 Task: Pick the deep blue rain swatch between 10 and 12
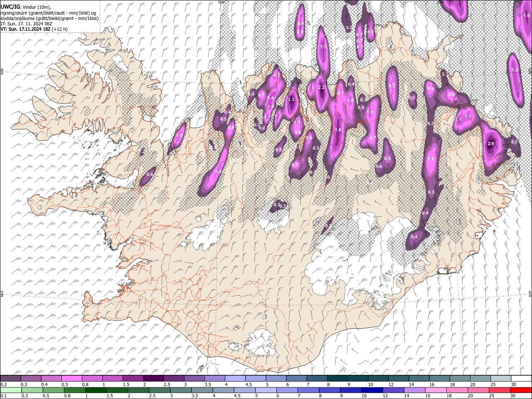372,390
